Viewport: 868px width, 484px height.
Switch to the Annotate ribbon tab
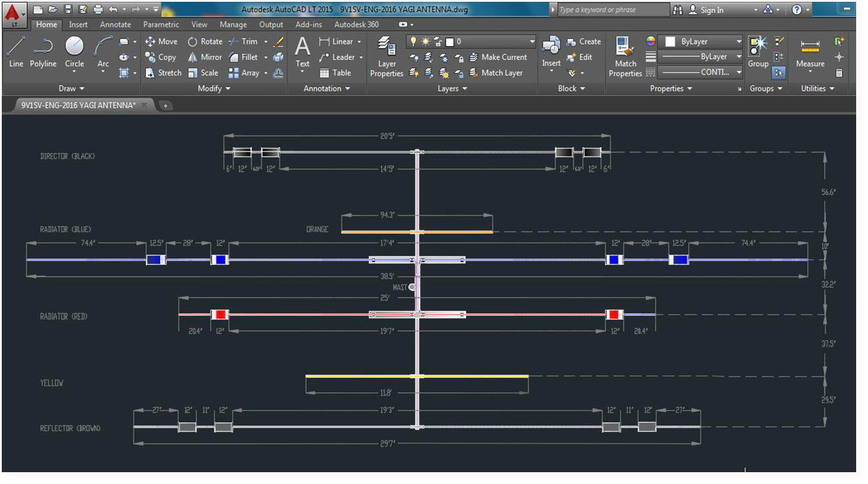(115, 24)
